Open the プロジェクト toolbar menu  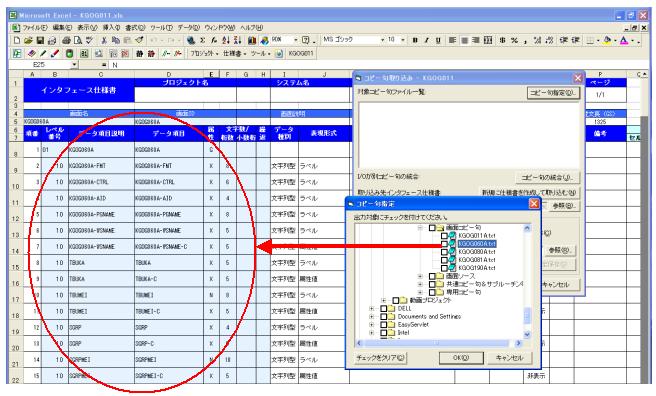click(x=205, y=54)
